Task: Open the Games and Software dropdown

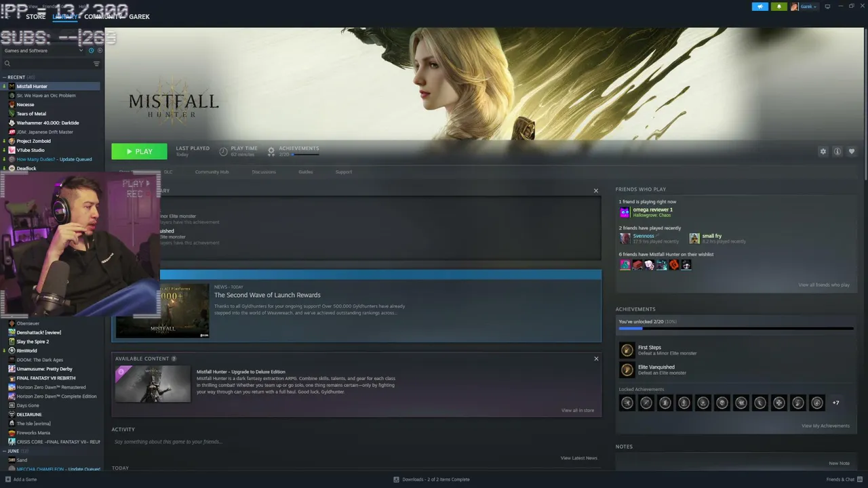Action: 43,51
